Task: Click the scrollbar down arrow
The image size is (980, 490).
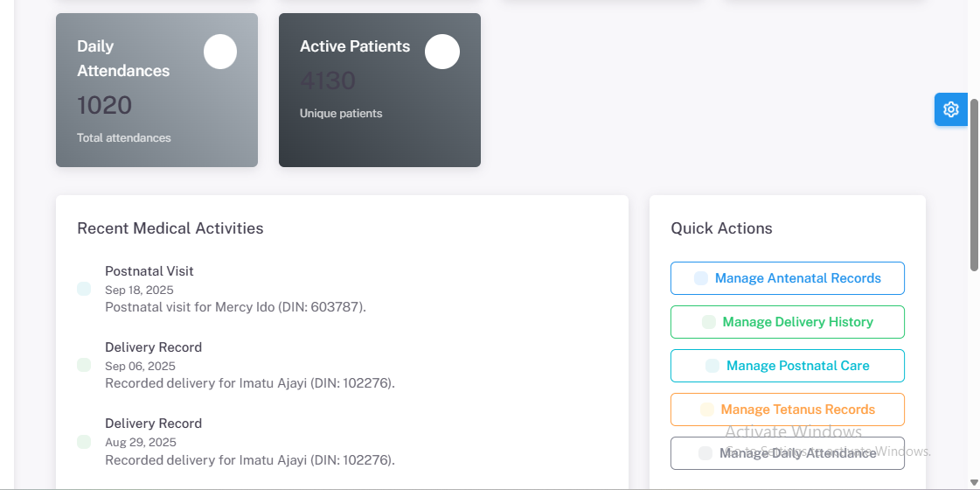Action: [974, 482]
